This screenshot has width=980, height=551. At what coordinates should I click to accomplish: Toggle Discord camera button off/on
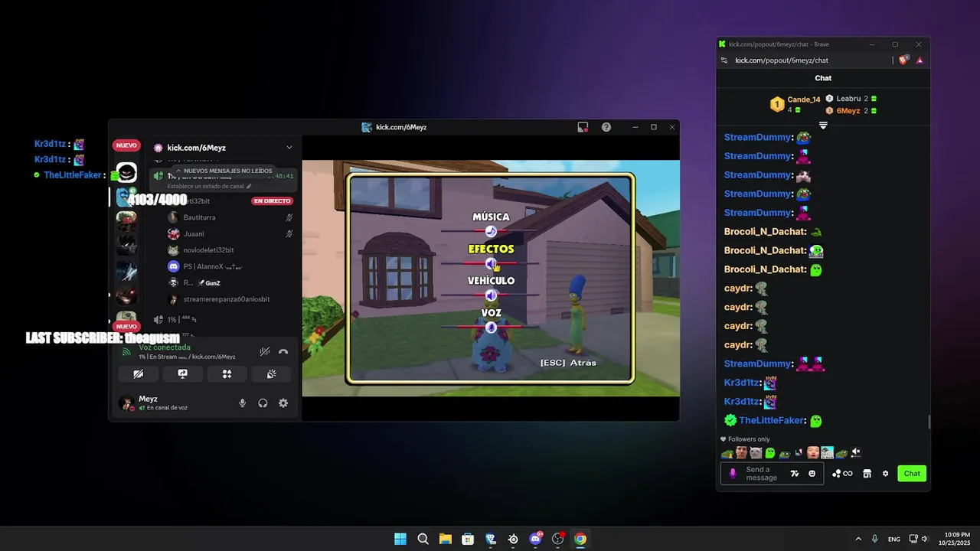click(138, 374)
